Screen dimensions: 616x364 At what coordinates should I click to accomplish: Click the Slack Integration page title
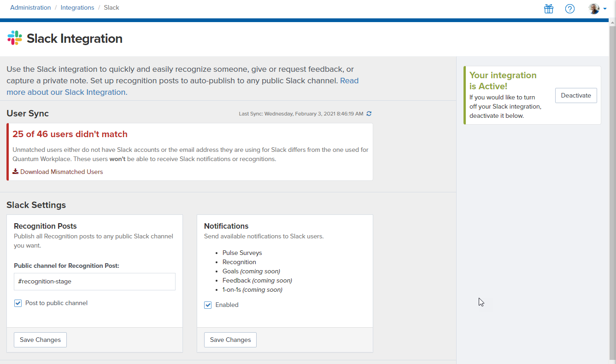click(x=75, y=38)
